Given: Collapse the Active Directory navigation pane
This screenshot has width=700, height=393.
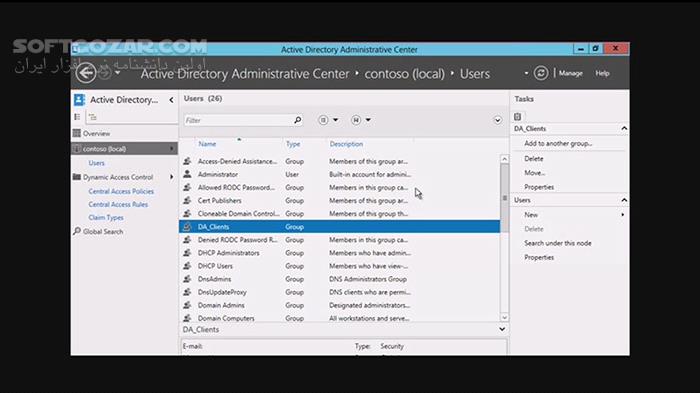Looking at the screenshot, I should pos(171,100).
